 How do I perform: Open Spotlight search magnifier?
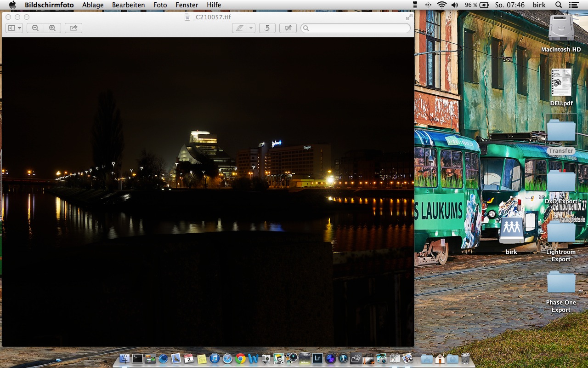559,5
